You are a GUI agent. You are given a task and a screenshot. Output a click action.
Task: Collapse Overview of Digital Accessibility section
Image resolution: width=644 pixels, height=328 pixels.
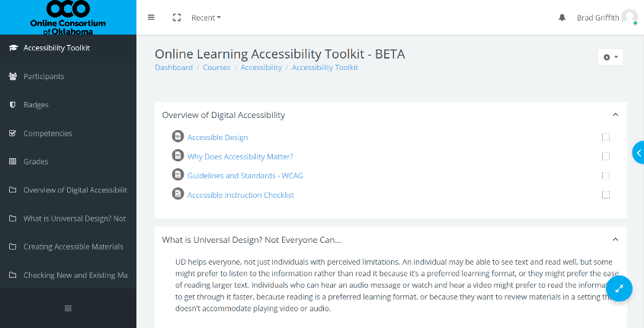click(615, 115)
